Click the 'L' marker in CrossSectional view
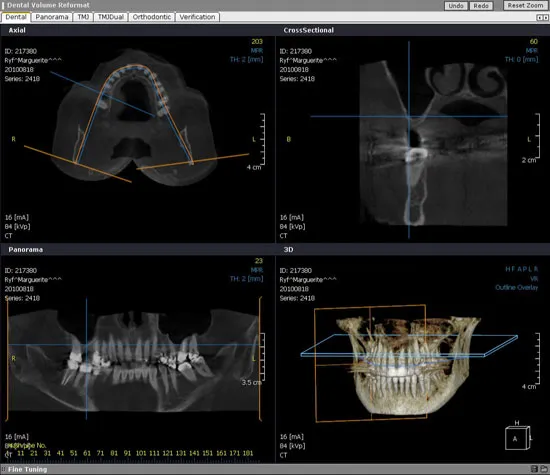This screenshot has width=550, height=475. tap(529, 139)
